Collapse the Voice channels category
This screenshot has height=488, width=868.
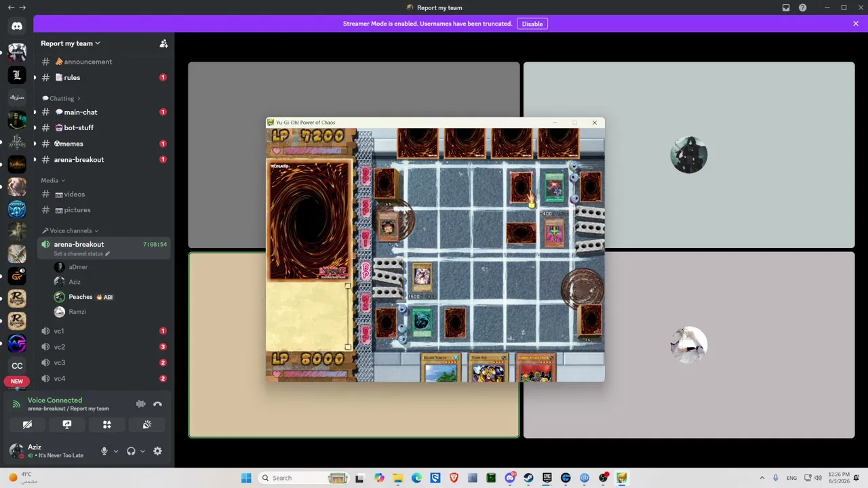tap(70, 230)
